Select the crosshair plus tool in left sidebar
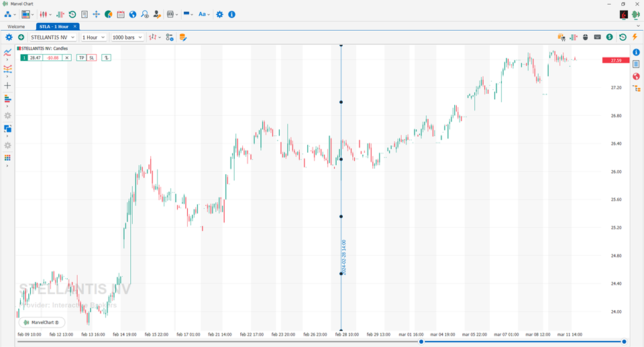The image size is (644, 347). (x=7, y=86)
